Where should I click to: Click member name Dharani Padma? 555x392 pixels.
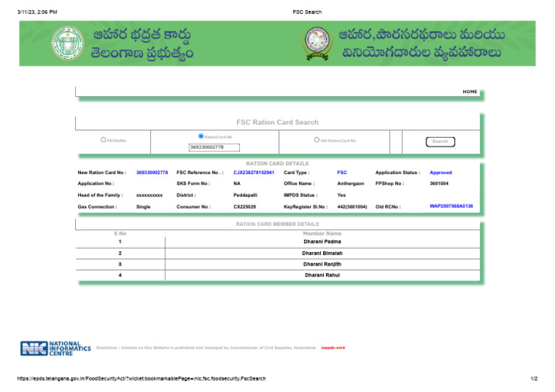point(322,242)
